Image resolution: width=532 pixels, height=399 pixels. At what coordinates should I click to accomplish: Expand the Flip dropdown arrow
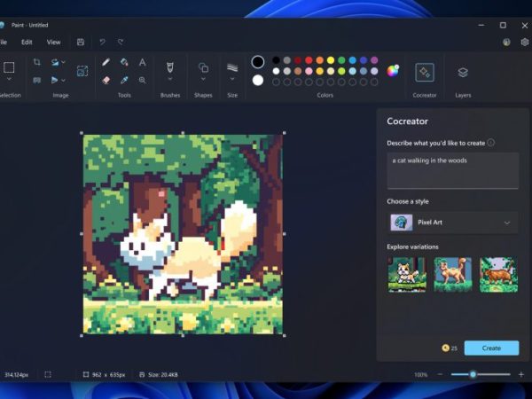point(63,81)
